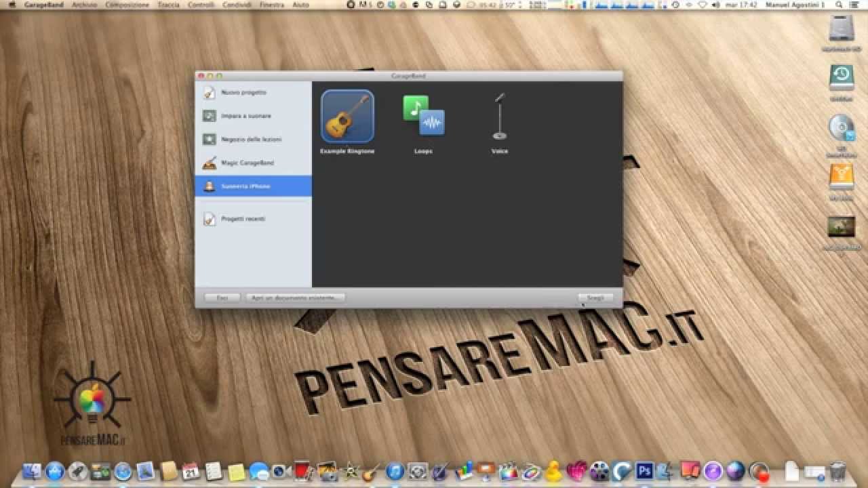Image resolution: width=868 pixels, height=488 pixels.
Task: Open the Apple menu
Action: [12, 5]
